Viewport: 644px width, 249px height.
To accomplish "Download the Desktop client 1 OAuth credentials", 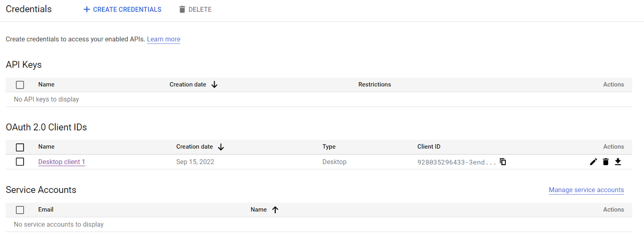I will click(618, 162).
